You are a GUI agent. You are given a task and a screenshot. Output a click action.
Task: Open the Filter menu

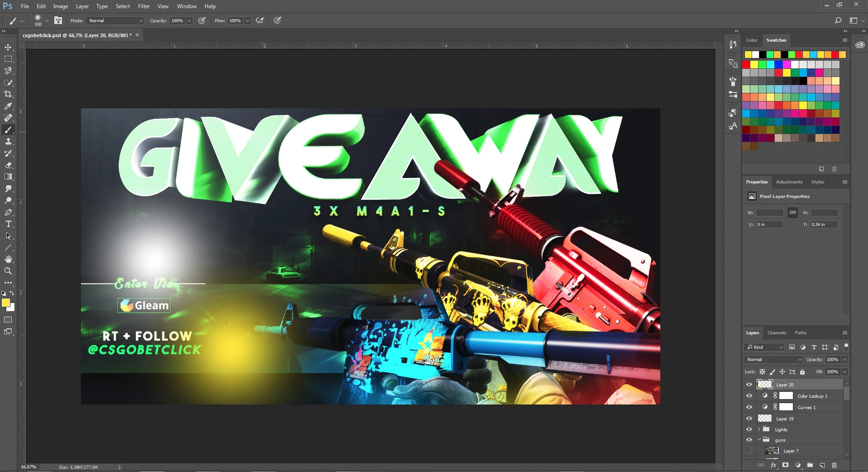144,6
